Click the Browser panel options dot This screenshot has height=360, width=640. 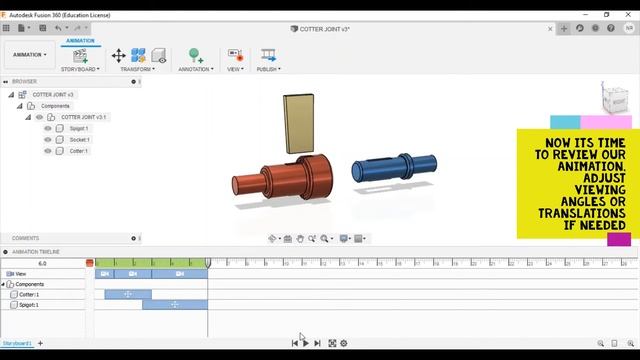(x=133, y=82)
